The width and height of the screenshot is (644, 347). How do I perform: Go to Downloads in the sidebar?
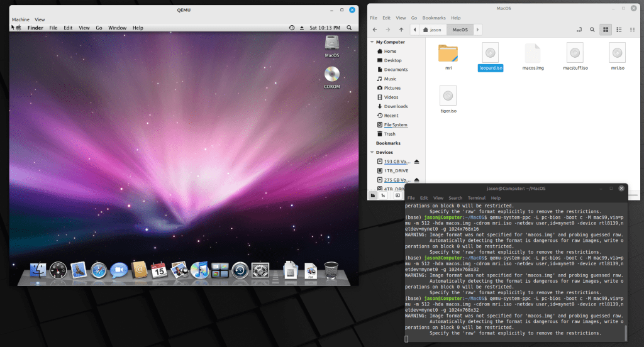pos(396,106)
